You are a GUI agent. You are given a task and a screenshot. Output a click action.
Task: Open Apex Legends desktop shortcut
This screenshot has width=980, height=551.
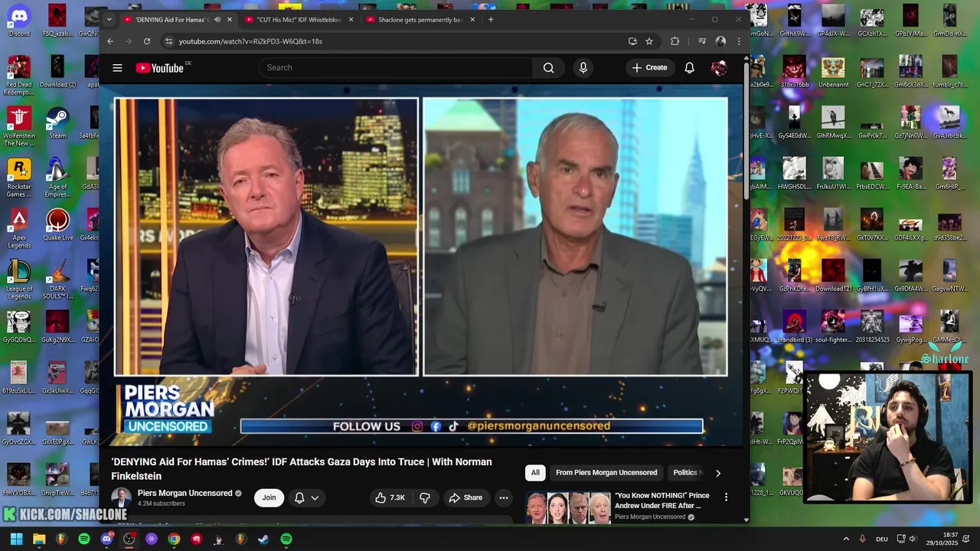pyautogui.click(x=19, y=229)
